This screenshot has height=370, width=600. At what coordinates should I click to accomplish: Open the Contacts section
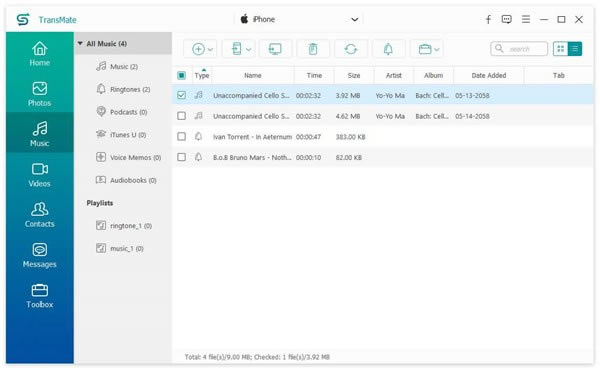[x=39, y=215]
